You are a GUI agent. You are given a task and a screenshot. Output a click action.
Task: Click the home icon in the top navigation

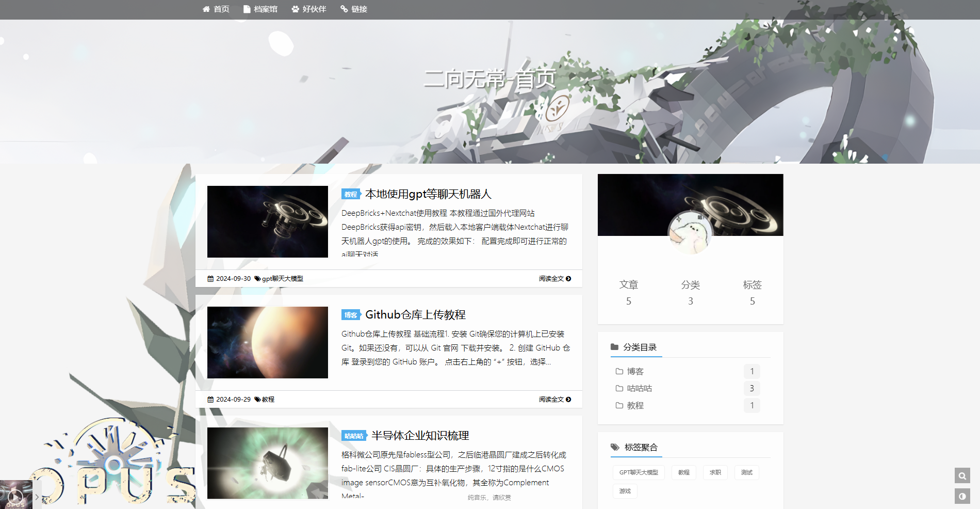pyautogui.click(x=206, y=9)
